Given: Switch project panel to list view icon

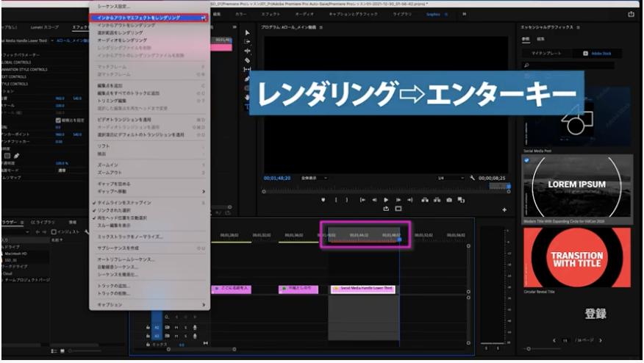Looking at the screenshot, I should pyautogui.click(x=54, y=351).
